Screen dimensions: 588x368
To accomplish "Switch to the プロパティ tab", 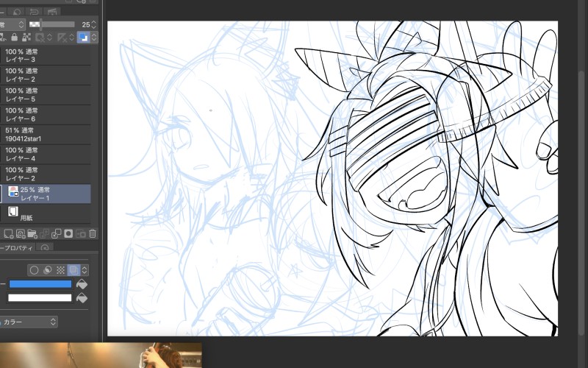I will click(x=17, y=248).
